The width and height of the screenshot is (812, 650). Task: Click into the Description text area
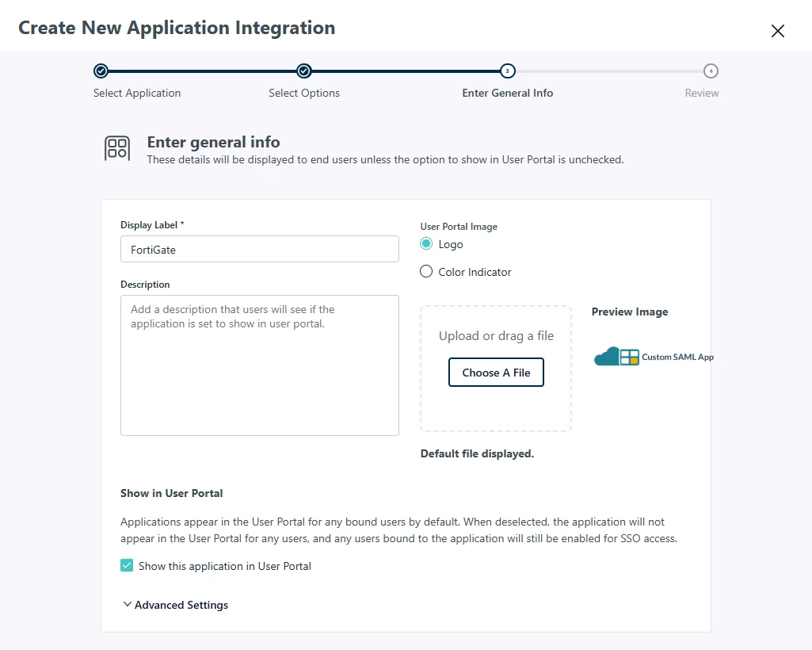coord(260,365)
